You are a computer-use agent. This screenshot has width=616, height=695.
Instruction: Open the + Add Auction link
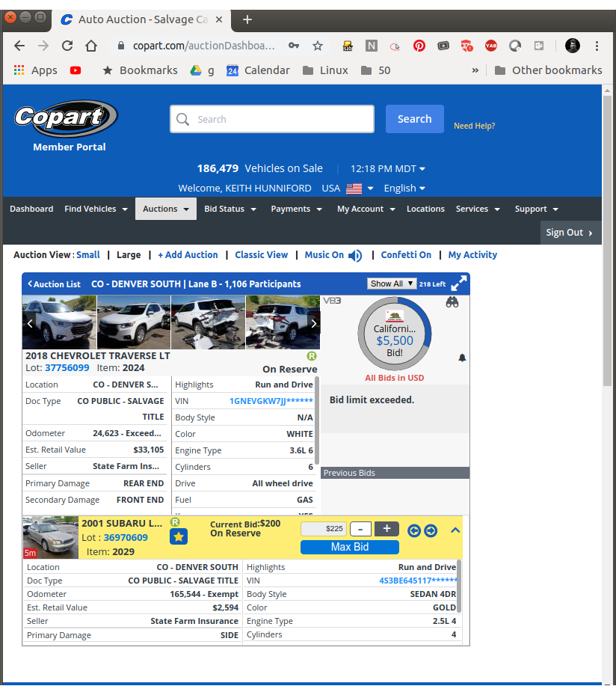[x=188, y=255]
